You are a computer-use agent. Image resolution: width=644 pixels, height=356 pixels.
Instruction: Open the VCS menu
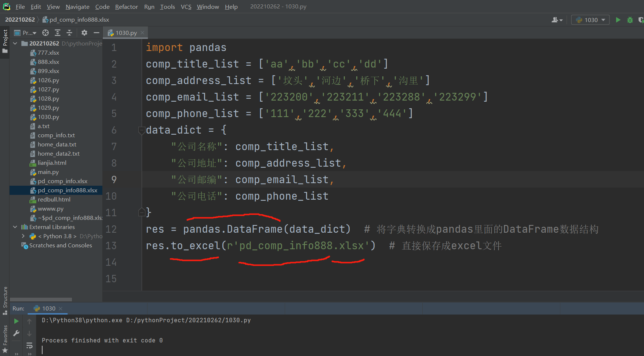(x=186, y=7)
